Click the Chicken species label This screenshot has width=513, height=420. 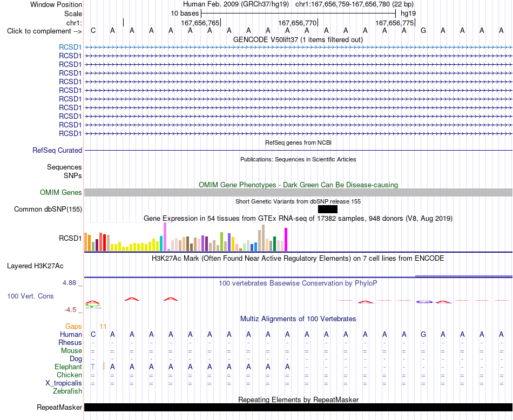point(69,375)
